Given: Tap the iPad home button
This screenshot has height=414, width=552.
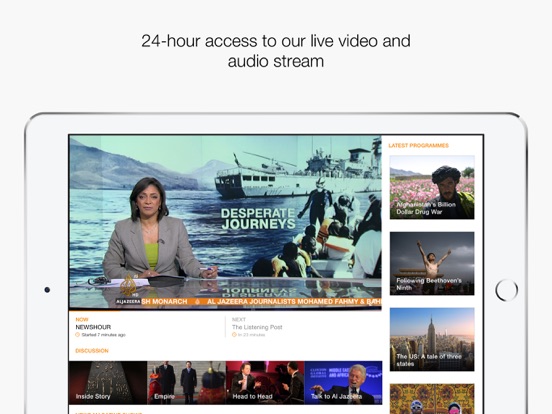Looking at the screenshot, I should click(506, 290).
